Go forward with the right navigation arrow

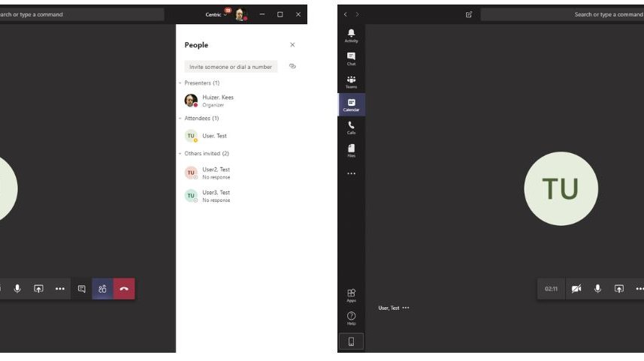(x=358, y=14)
